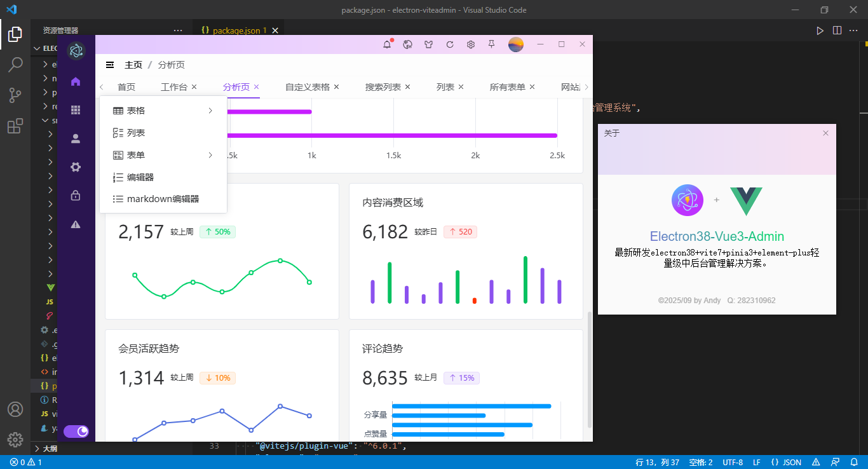Click the lock screen icon in the sidebar
This screenshot has width=868, height=469.
coord(76,195)
